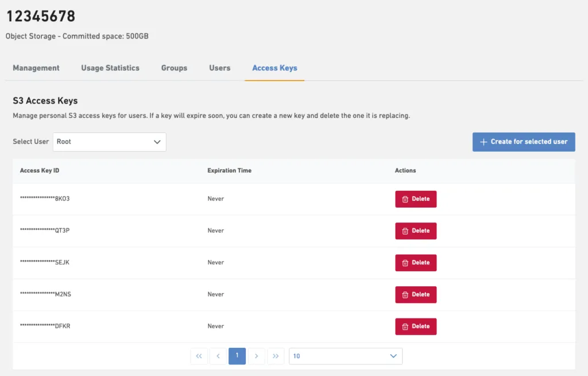588x376 pixels.
Task: Go to the Users tab
Action: (220, 68)
